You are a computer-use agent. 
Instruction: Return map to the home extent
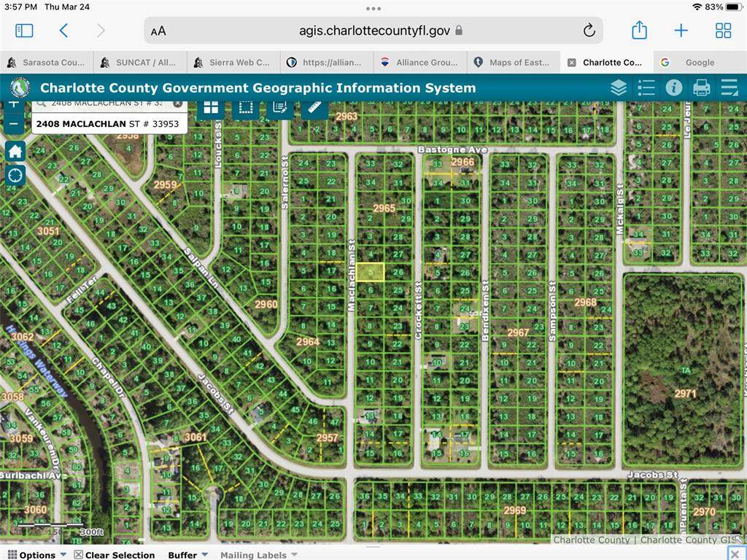pos(15,152)
